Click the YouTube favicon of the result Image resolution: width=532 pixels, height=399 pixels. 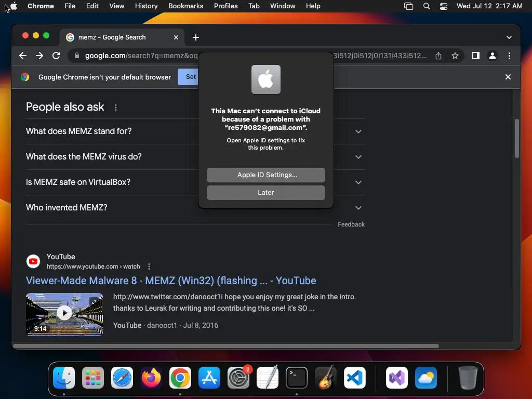click(x=33, y=261)
